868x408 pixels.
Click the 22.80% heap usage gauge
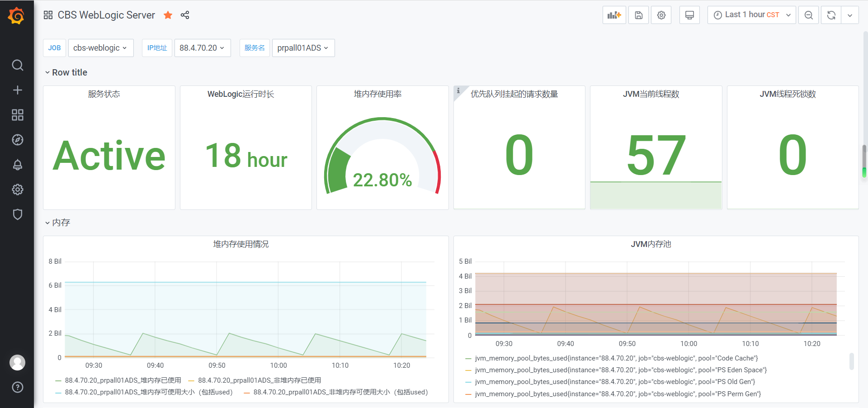click(382, 156)
